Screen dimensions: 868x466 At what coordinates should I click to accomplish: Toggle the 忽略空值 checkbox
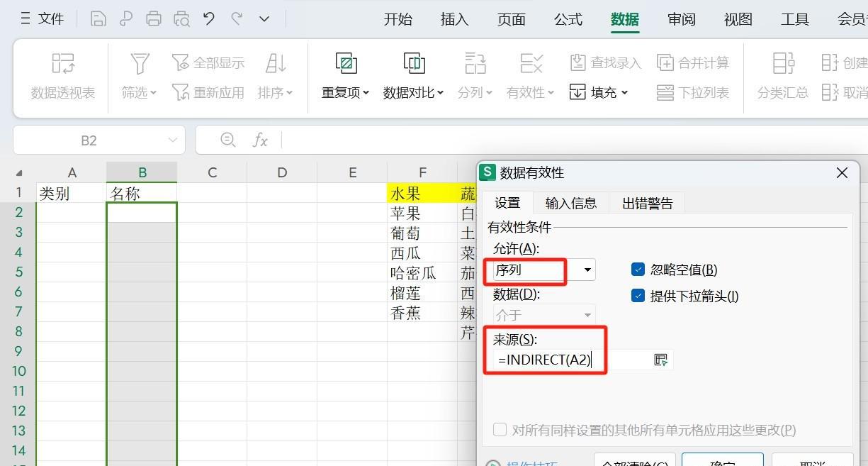(638, 270)
